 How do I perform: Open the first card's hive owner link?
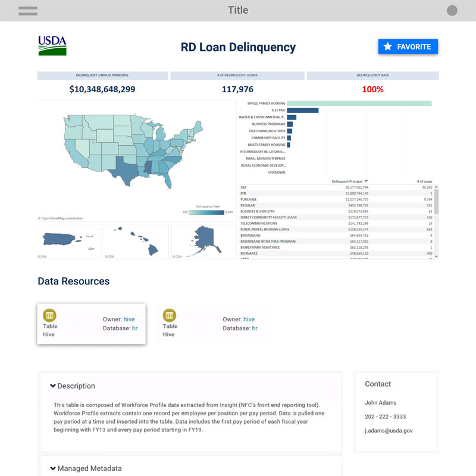coord(129,320)
